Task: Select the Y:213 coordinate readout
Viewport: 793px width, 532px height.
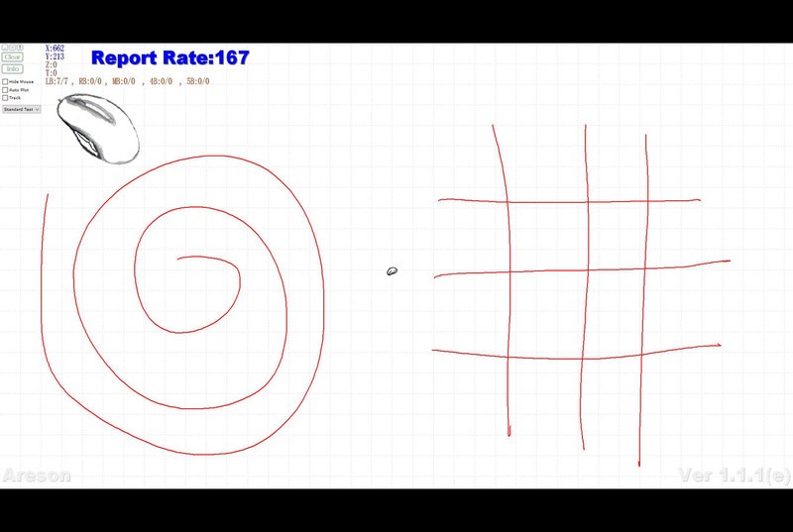Action: pos(55,56)
